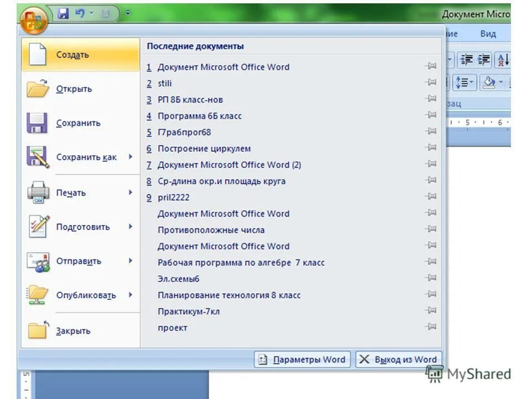Open Рабочая программа по алгебре 7 класс
The image size is (532, 399).
(x=291, y=262)
